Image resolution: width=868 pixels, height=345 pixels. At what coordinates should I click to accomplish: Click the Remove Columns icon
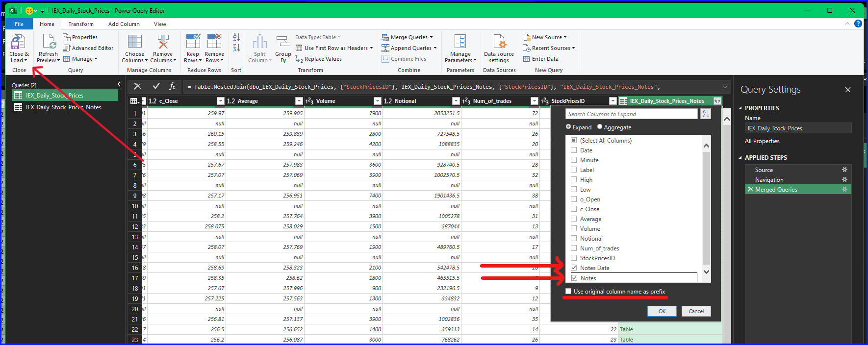point(163,42)
